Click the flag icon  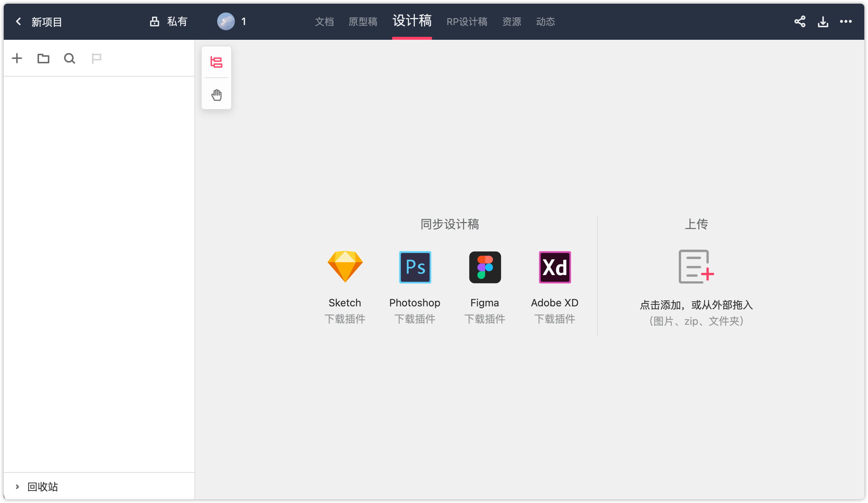(x=96, y=59)
